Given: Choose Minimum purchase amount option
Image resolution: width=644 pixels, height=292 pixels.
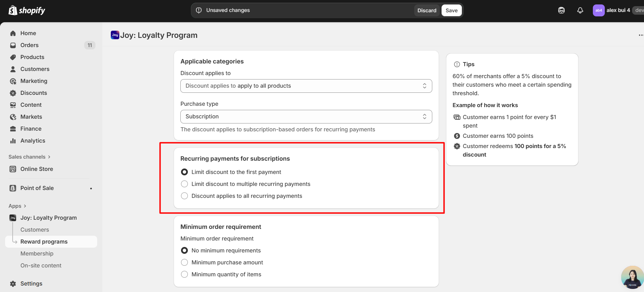Looking at the screenshot, I should [x=184, y=263].
